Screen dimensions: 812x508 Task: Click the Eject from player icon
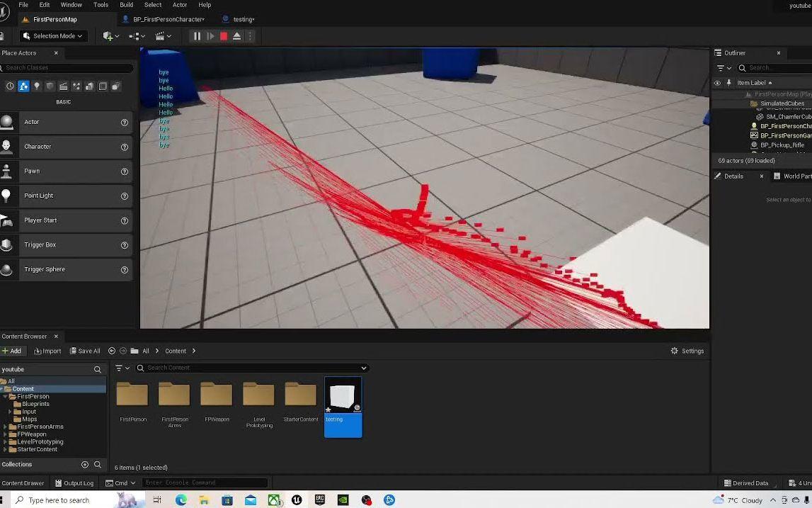[x=237, y=36]
